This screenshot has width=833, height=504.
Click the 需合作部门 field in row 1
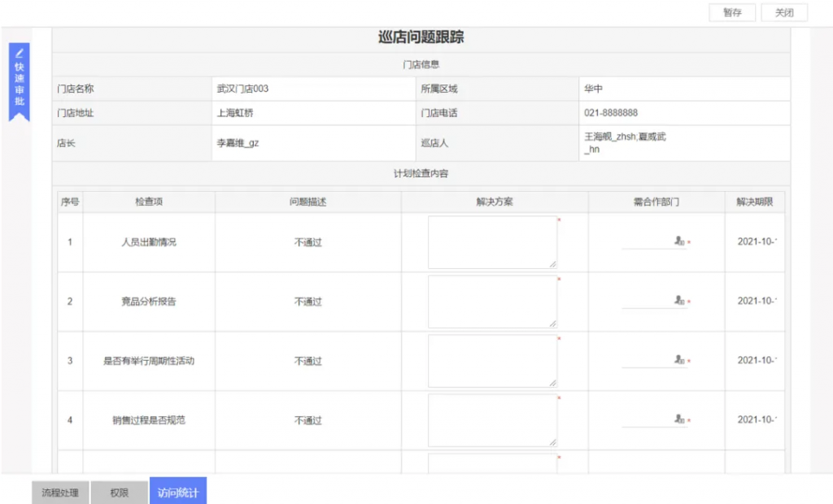point(648,242)
